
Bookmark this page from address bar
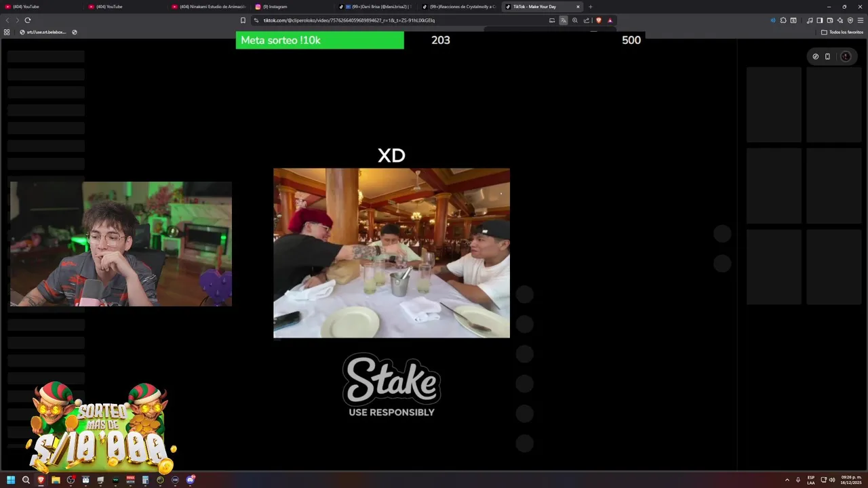coord(243,20)
